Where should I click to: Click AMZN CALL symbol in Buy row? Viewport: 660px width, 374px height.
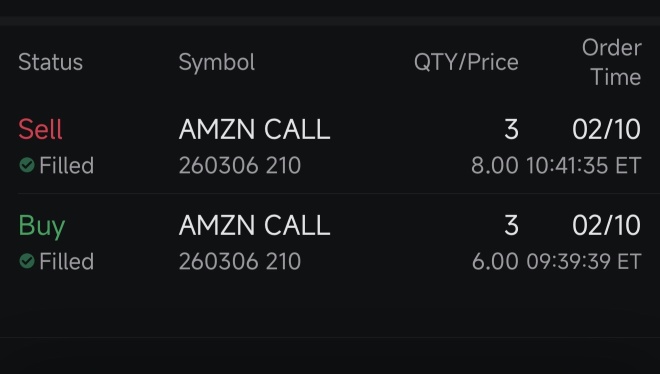point(254,225)
